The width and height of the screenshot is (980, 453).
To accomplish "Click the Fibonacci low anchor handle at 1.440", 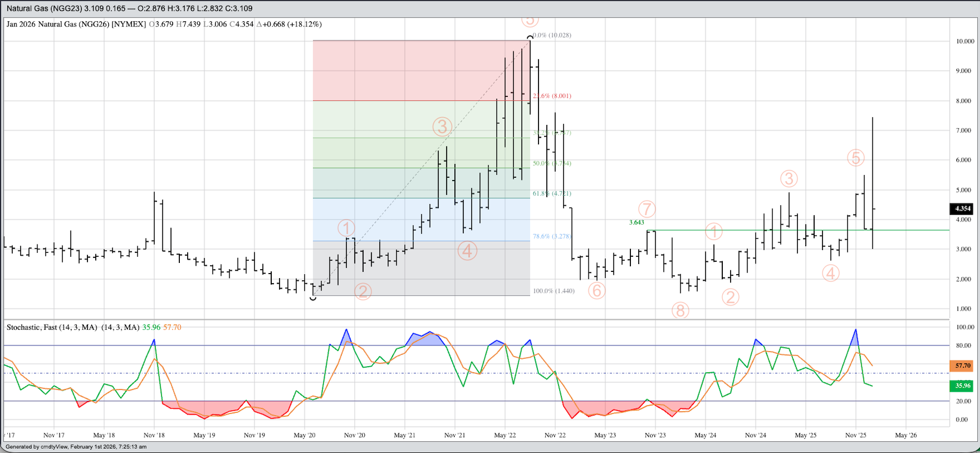I will pyautogui.click(x=313, y=298).
